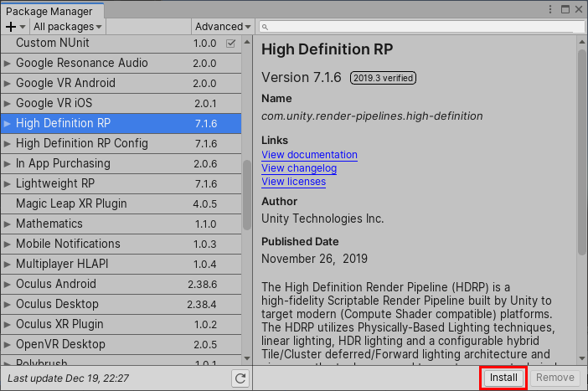588x391 pixels.
Task: Click Last update Dec 19 status text
Action: click(x=68, y=378)
